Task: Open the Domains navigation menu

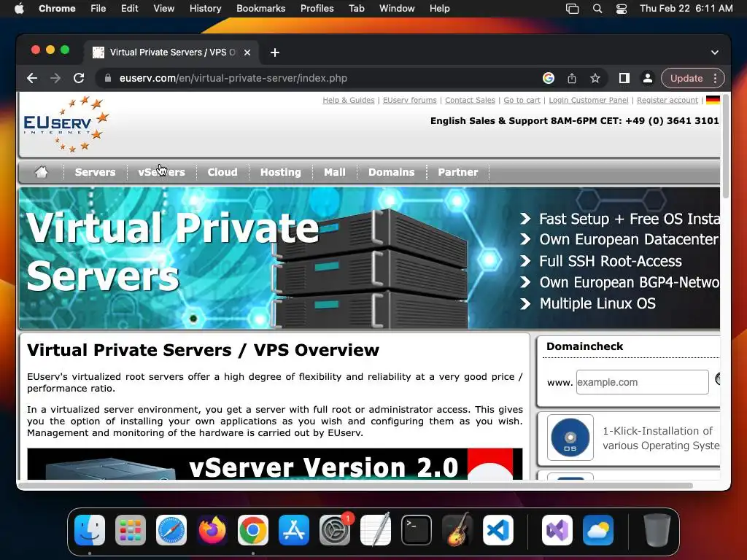Action: coord(392,172)
